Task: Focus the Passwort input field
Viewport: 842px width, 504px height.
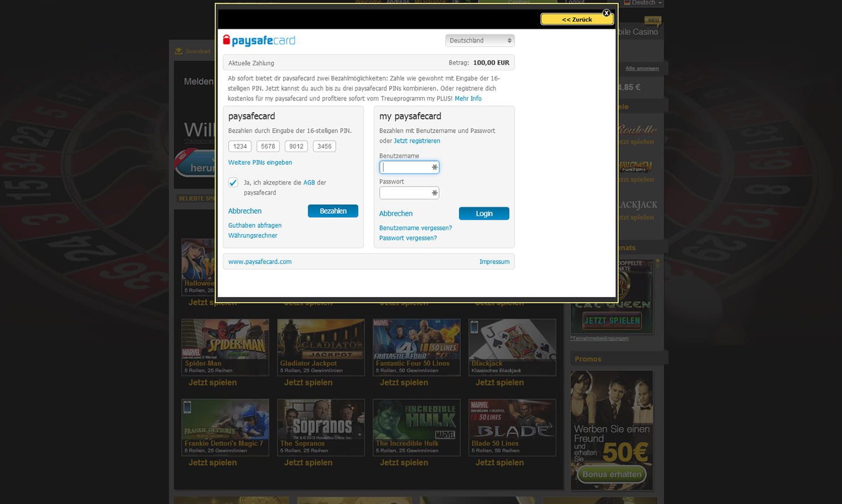Action: [x=409, y=193]
